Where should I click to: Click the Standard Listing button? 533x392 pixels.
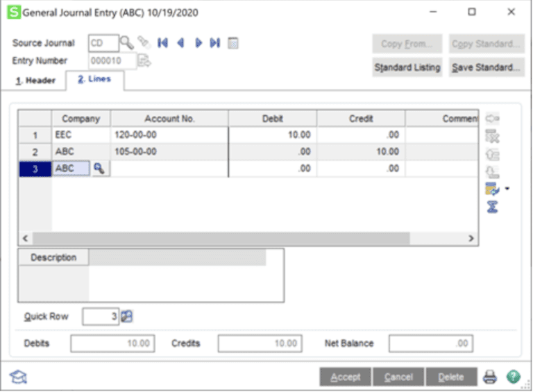(x=407, y=67)
